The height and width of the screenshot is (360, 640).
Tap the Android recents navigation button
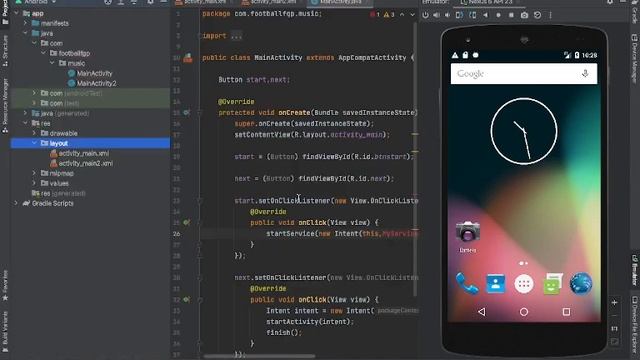[x=566, y=312]
